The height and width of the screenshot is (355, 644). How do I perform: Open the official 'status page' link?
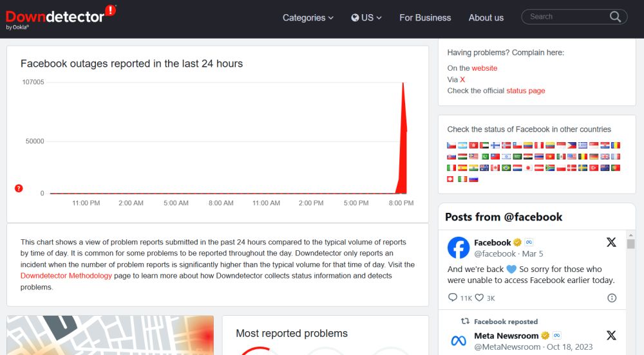pos(526,91)
